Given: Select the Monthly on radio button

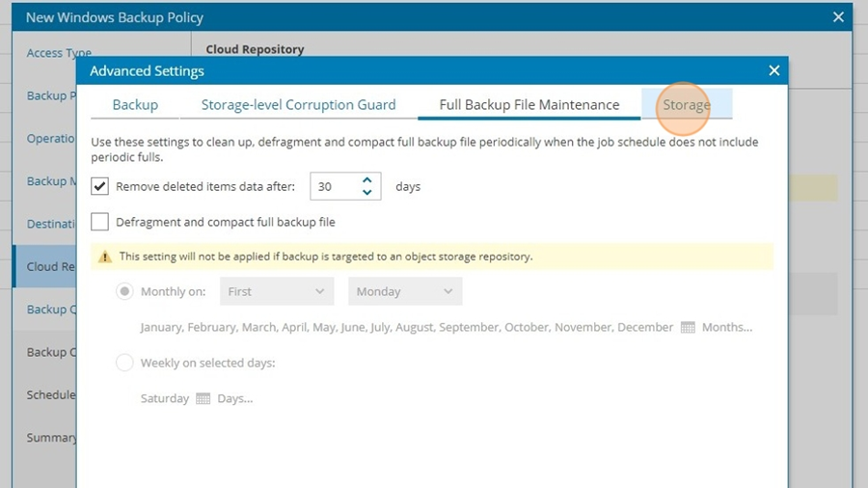Looking at the screenshot, I should [124, 291].
